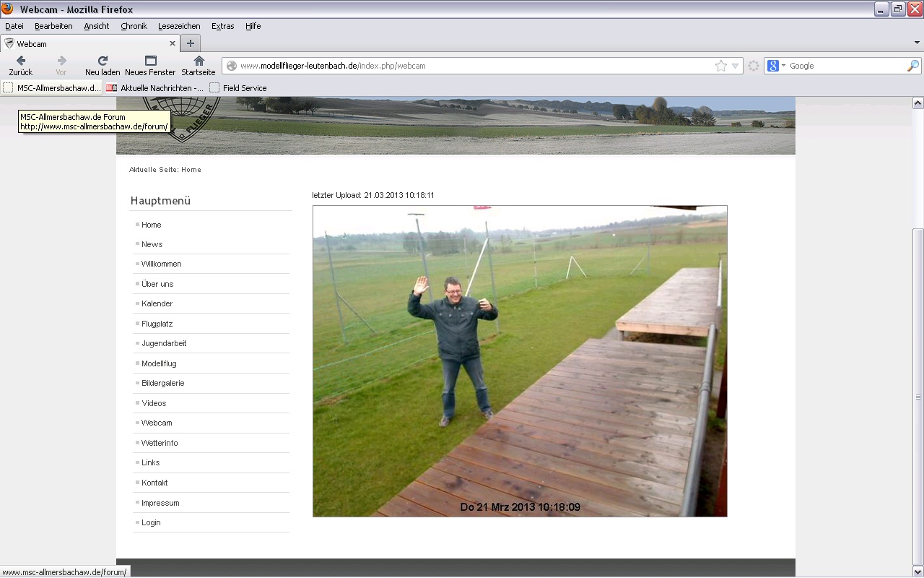Screen dimensions: 924x578
Task: Open new tab with plus button
Action: coord(191,43)
